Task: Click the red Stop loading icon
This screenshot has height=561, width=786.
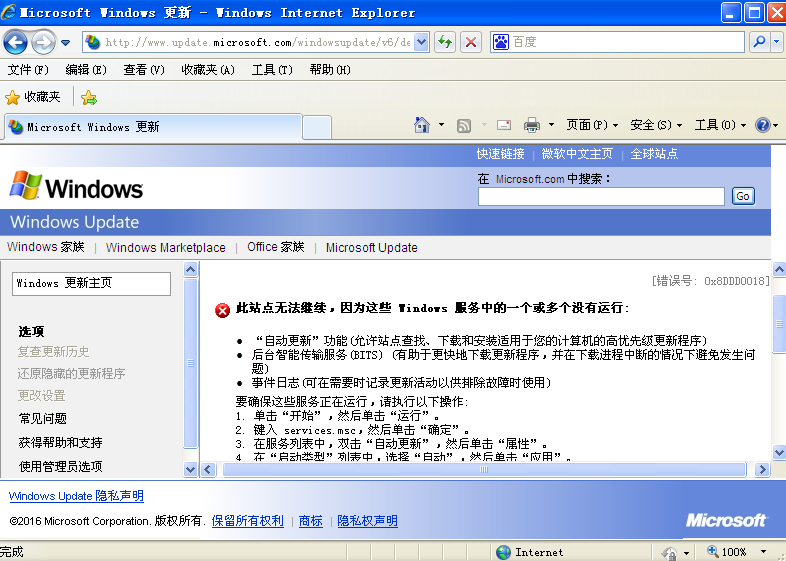Action: point(471,42)
